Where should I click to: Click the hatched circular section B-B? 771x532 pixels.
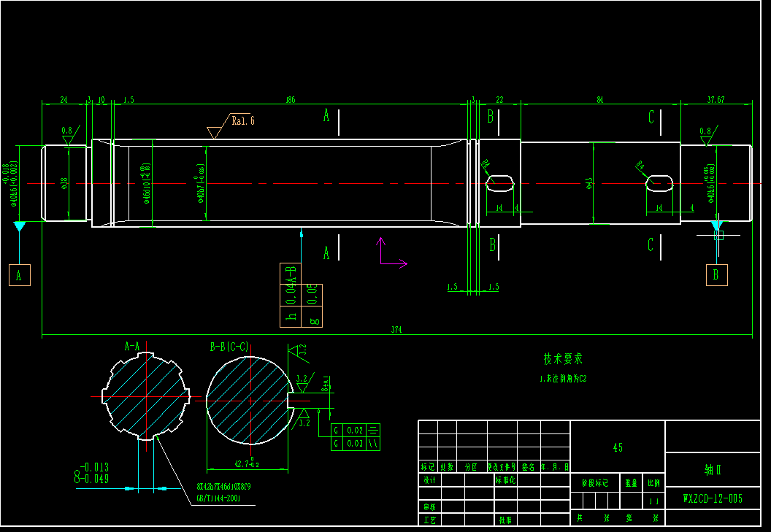pos(250,400)
